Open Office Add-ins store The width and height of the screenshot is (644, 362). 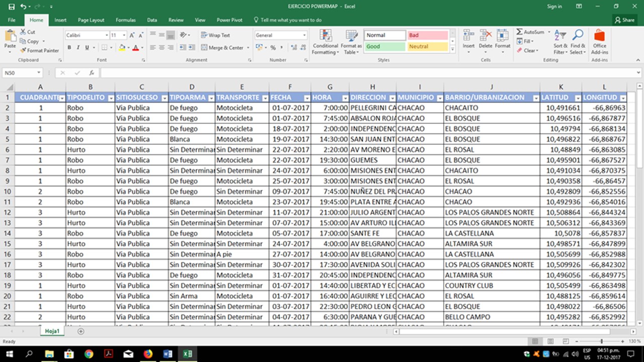(599, 41)
